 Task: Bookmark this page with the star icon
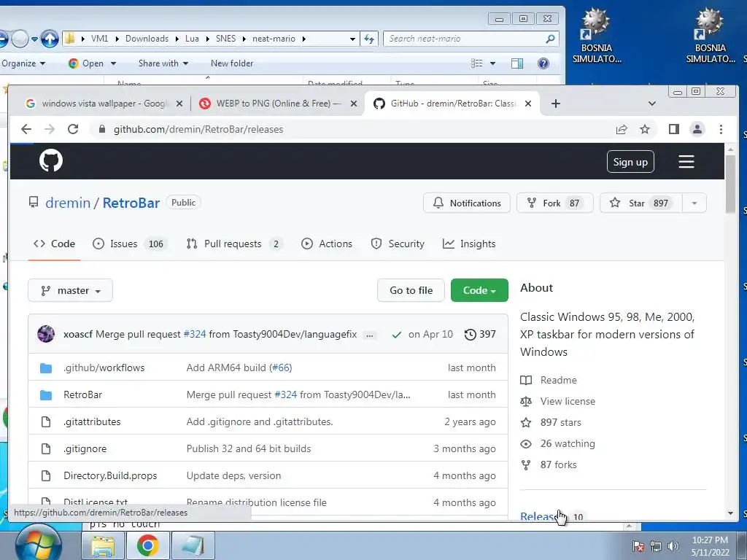645,129
